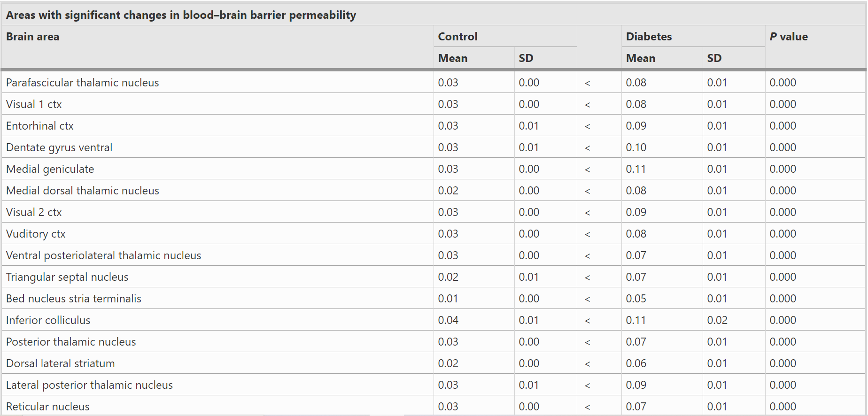
Task: Select the "Medial geniculate" row label
Action: click(50, 169)
